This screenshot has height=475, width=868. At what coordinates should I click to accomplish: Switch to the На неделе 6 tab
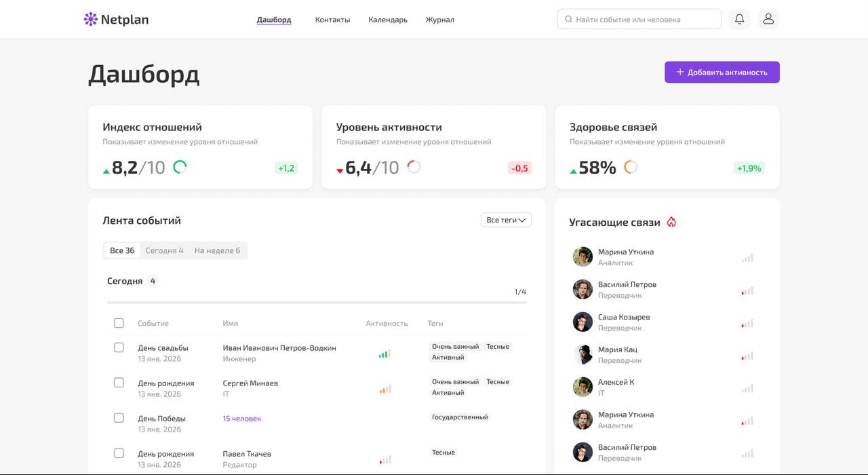tap(217, 250)
